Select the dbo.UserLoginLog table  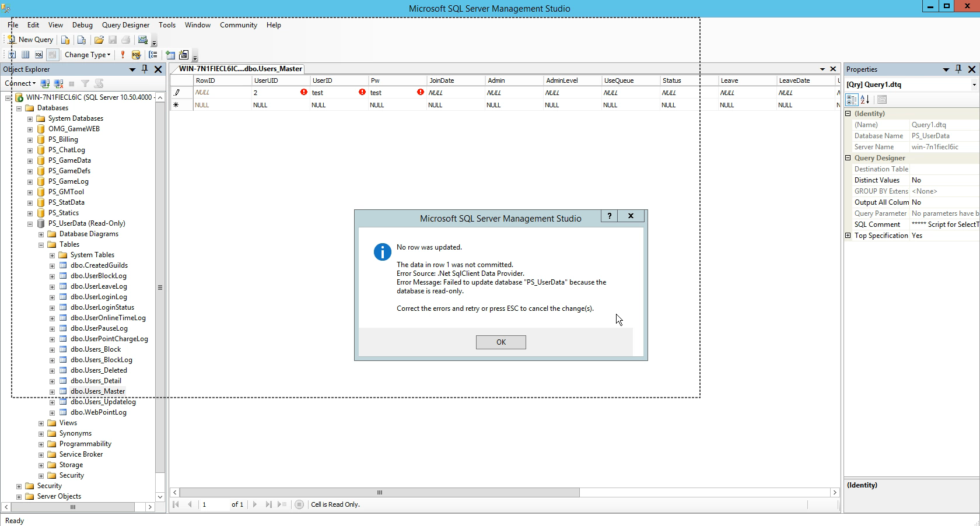point(99,297)
